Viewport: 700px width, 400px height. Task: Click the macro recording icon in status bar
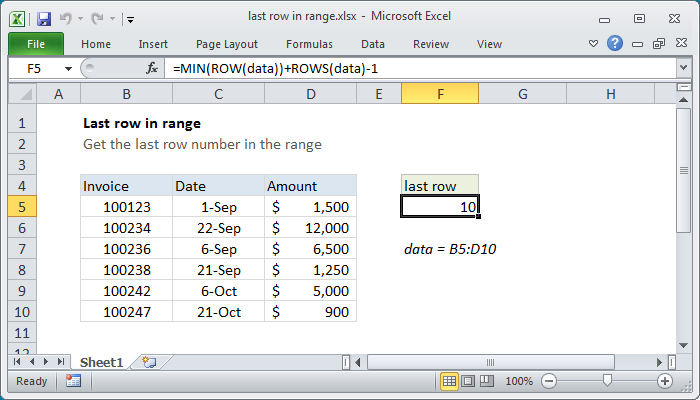[x=73, y=381]
